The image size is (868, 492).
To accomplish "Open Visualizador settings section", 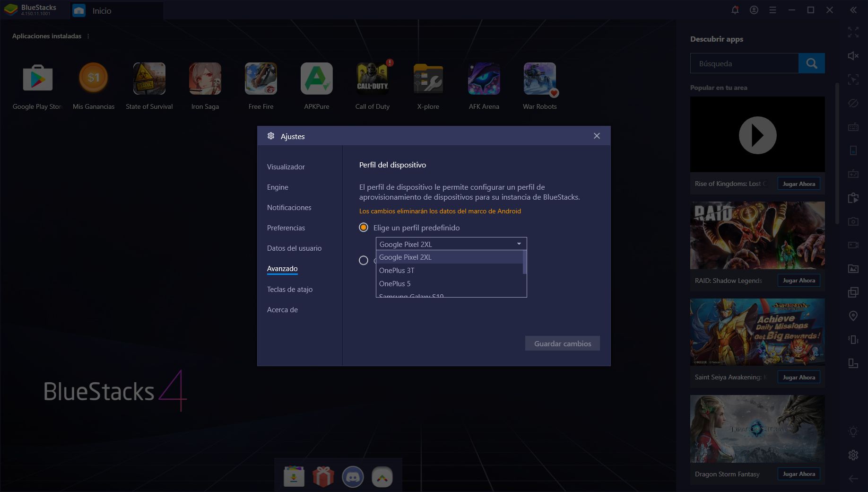I will click(286, 167).
